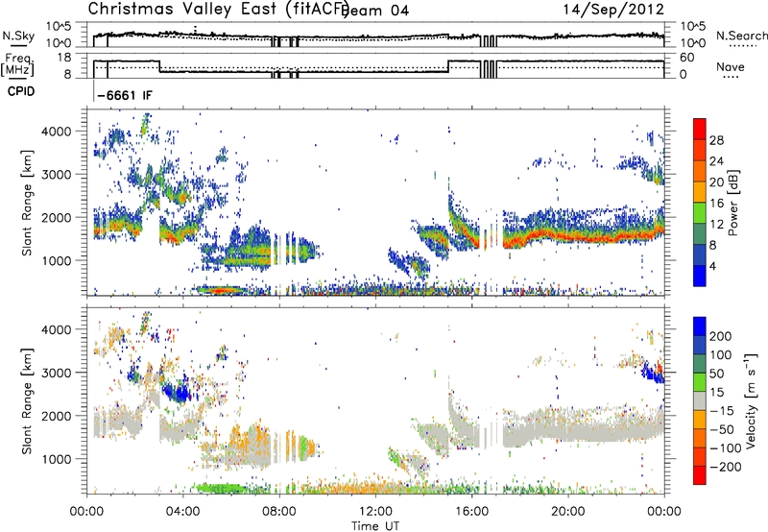Click the 'Power [dB]' colorbar label
This screenshot has width=768, height=532.
click(732, 203)
